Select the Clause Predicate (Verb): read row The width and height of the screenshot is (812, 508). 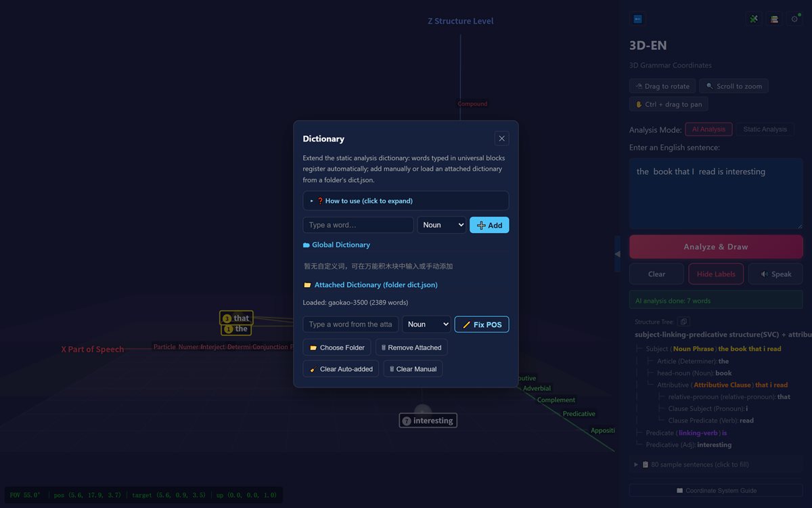click(x=710, y=421)
